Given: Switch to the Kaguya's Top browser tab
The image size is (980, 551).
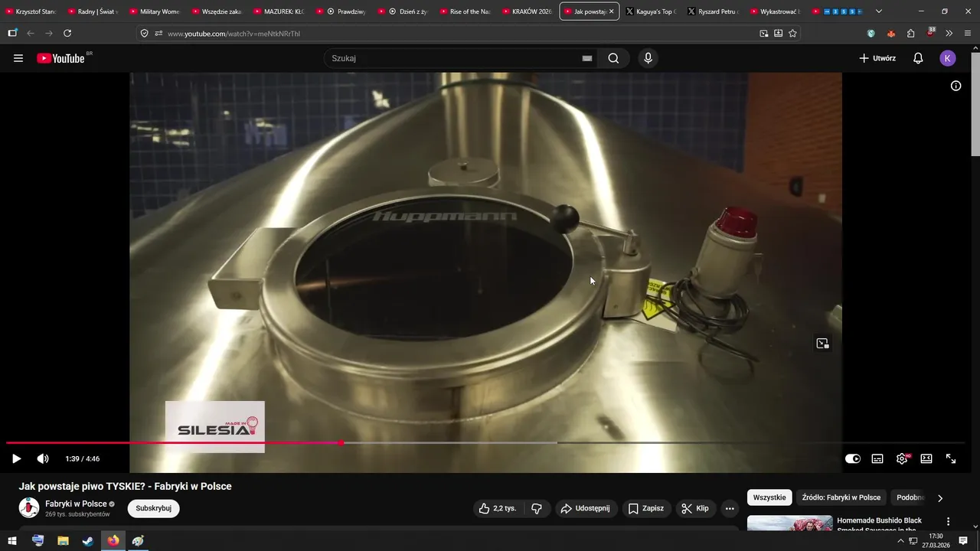Looking at the screenshot, I should point(651,11).
